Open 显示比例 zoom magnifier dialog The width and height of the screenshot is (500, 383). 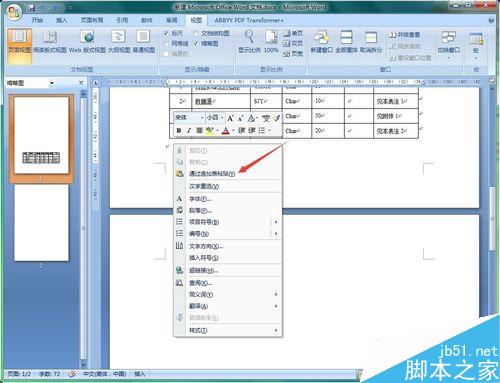tap(249, 41)
